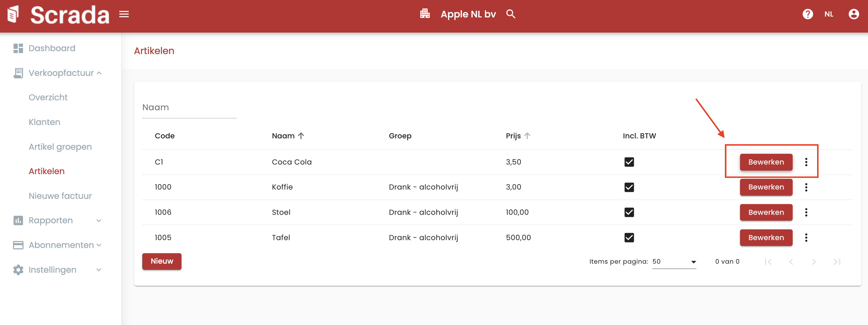The height and width of the screenshot is (325, 868).
Task: Go to Klanten in the sidebar
Action: 45,122
